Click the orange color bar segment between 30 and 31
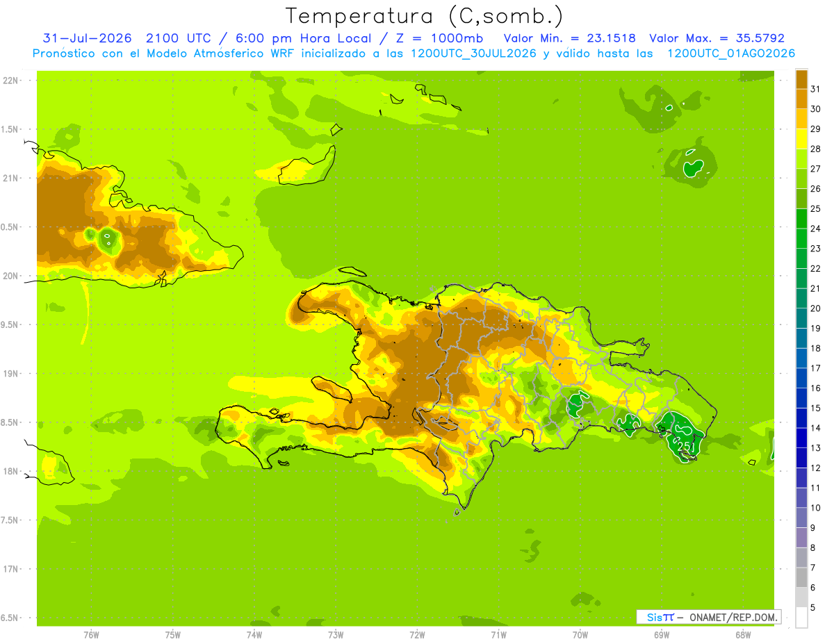This screenshot has height=644, width=834. coord(801,99)
